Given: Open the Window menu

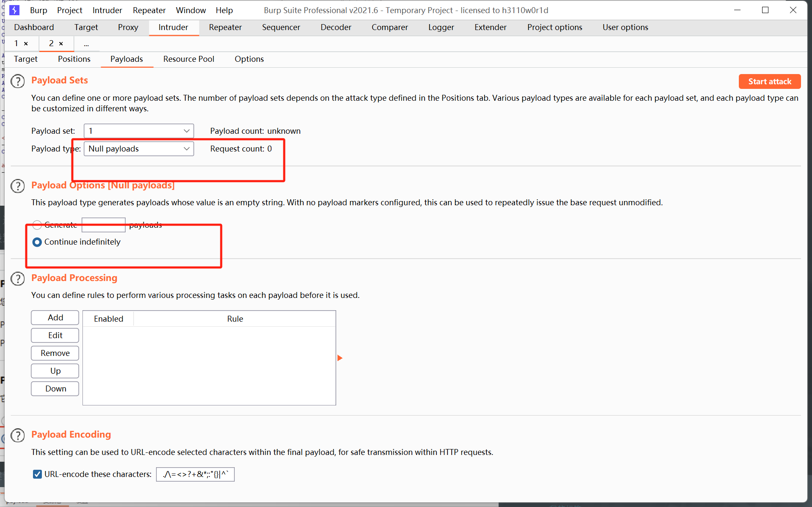Looking at the screenshot, I should (191, 10).
